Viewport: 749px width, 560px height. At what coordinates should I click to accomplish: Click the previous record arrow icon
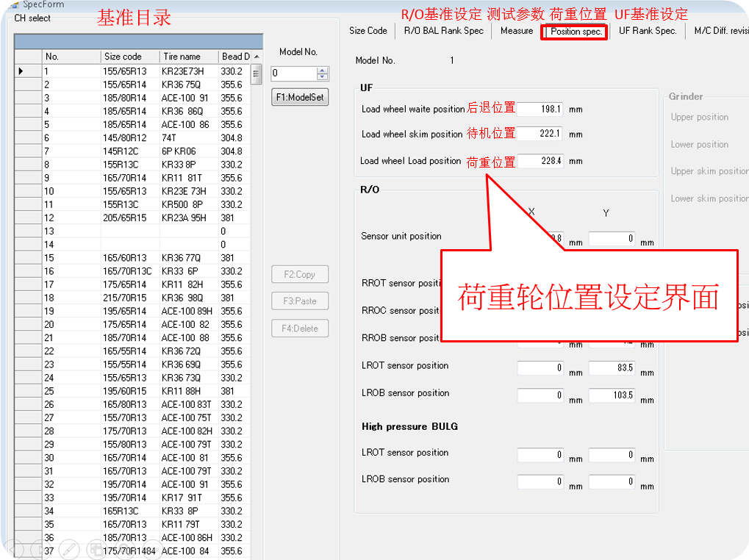click(x=14, y=549)
